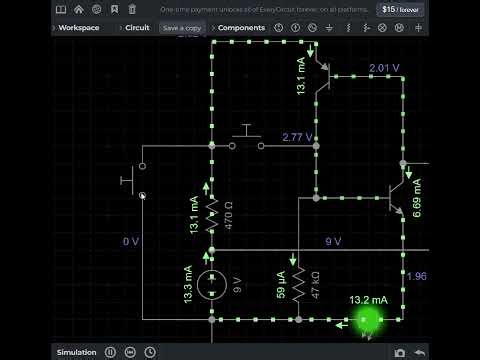The width and height of the screenshot is (480, 360).
Task: Click the undo arrow icon
Action: pos(420,352)
